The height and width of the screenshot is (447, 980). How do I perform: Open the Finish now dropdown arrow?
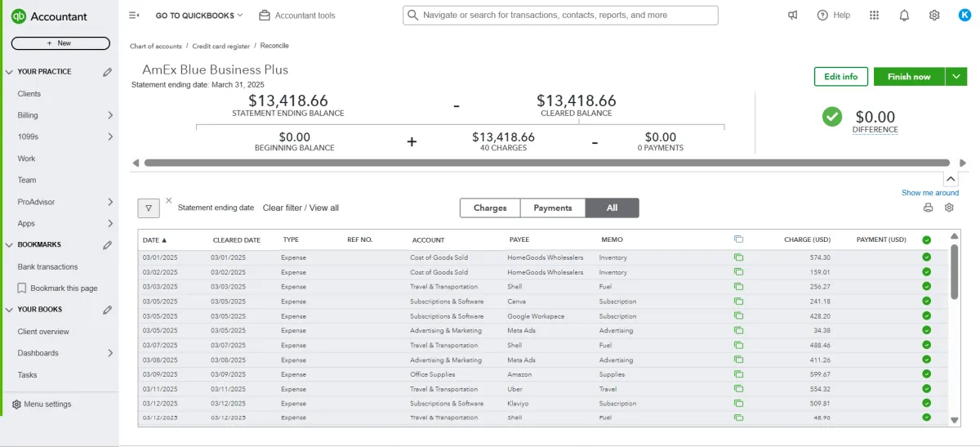coord(956,77)
